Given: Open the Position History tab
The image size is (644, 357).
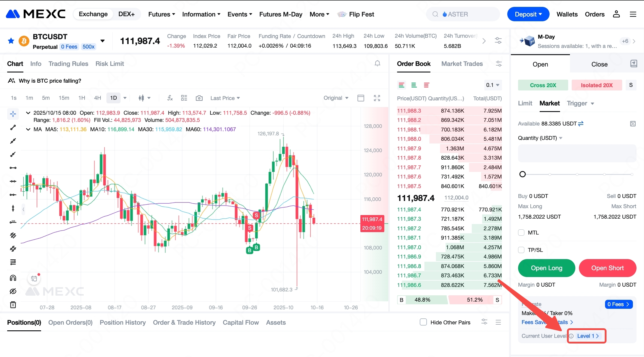Looking at the screenshot, I should (123, 323).
